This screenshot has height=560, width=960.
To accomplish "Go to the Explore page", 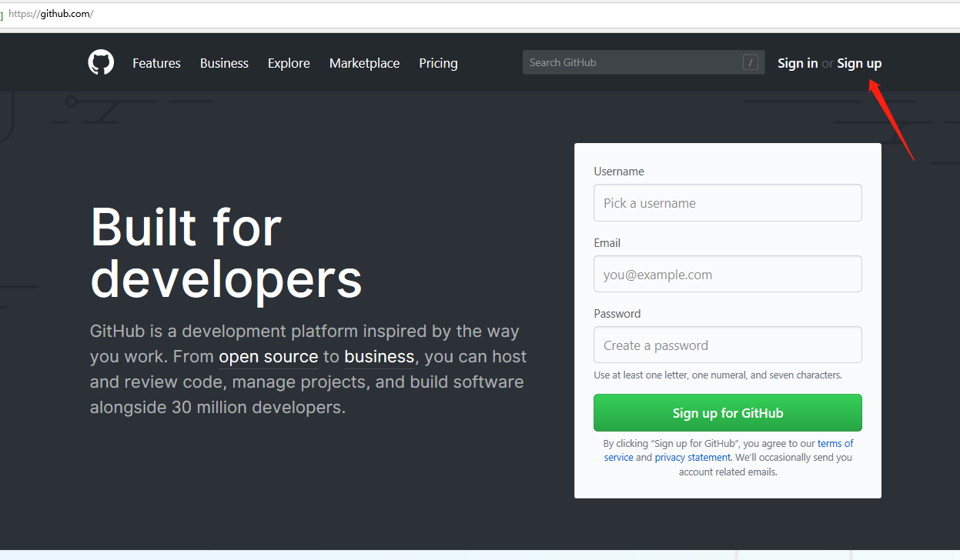I will tap(289, 63).
